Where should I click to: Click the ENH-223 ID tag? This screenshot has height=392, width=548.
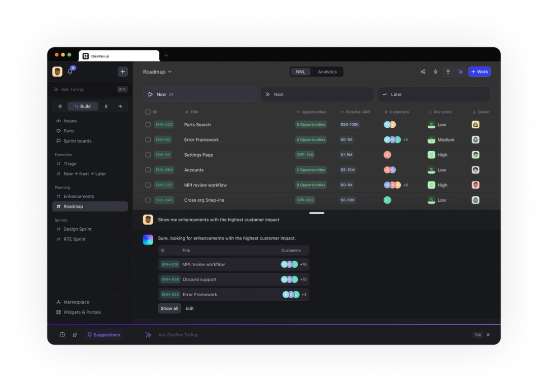point(164,124)
